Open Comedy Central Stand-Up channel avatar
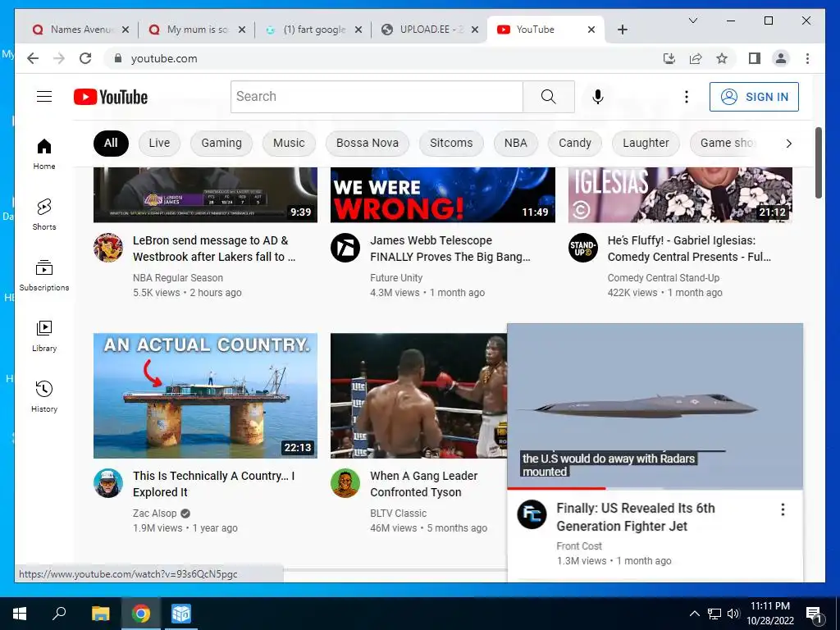 click(583, 248)
